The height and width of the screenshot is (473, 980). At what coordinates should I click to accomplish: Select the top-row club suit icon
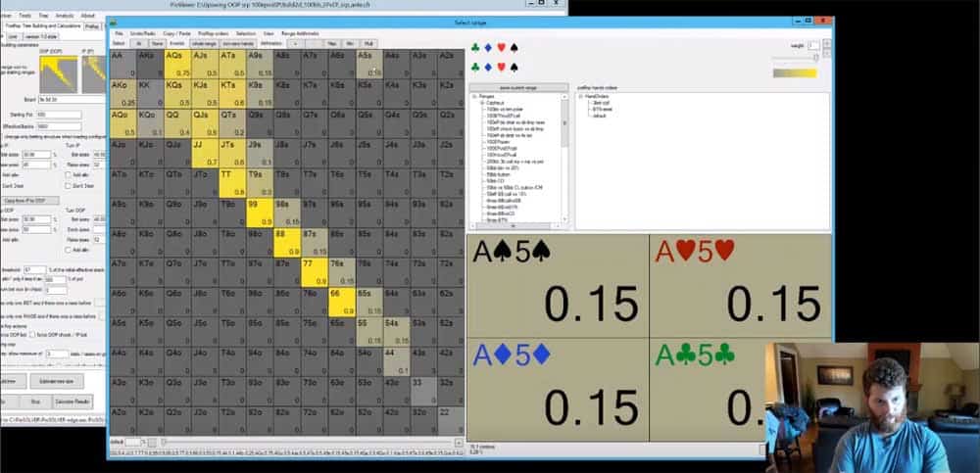pos(475,47)
